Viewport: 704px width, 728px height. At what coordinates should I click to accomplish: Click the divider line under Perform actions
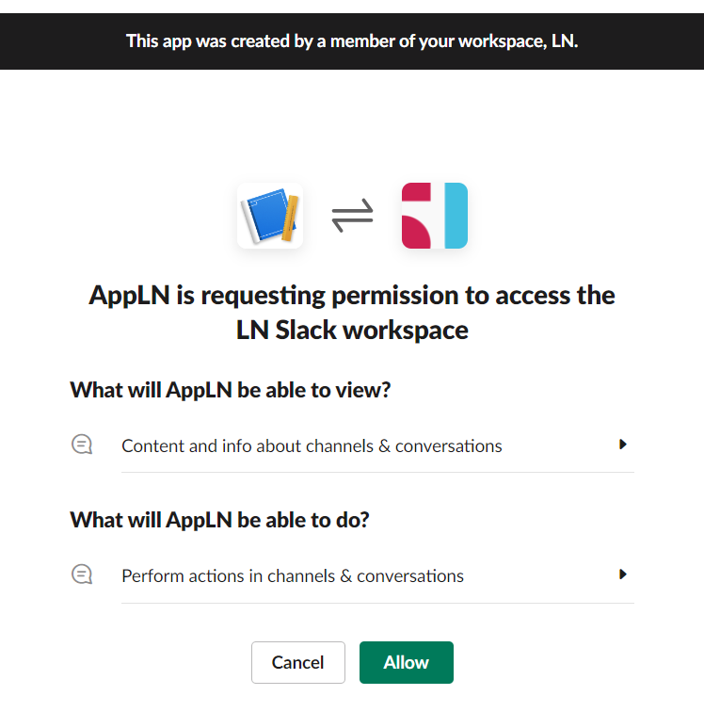coord(377,603)
